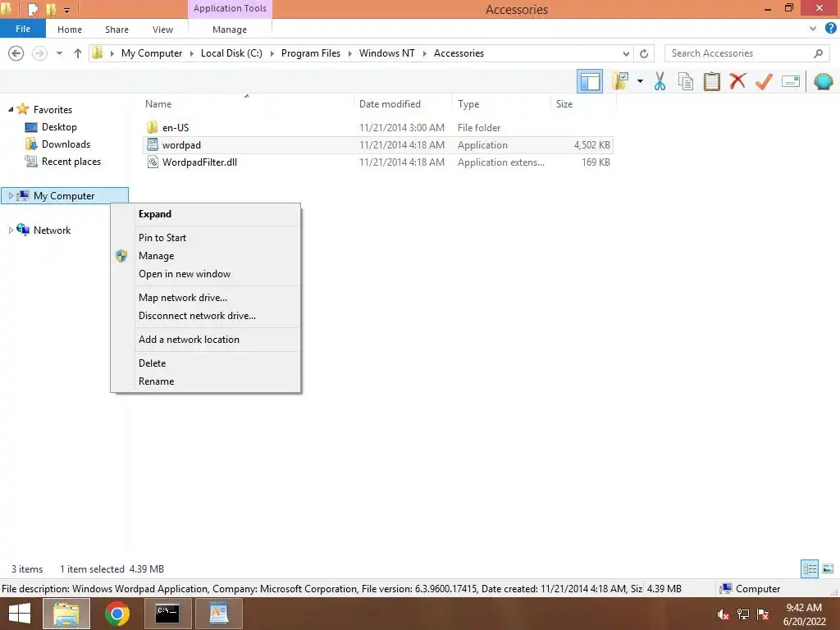Click the clipboard Paste icon
The width and height of the screenshot is (840, 630).
[711, 81]
